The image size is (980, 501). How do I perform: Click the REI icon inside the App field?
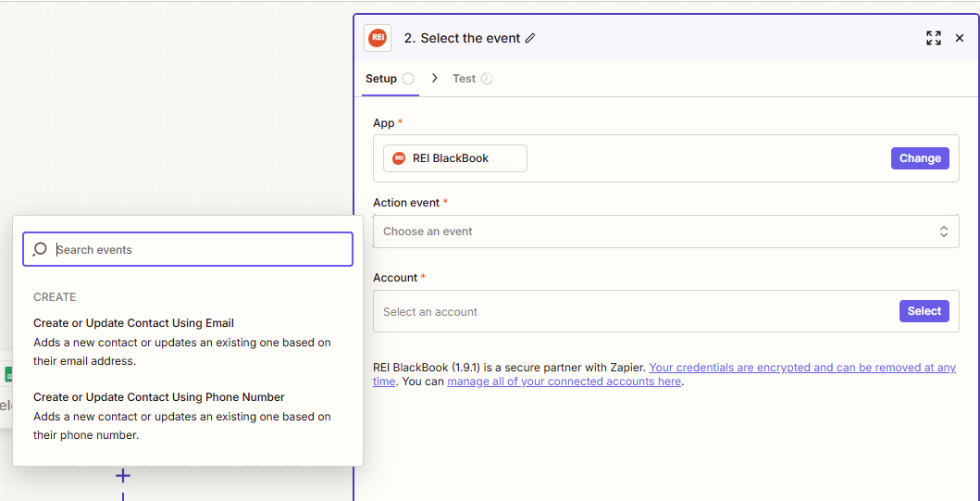[399, 158]
